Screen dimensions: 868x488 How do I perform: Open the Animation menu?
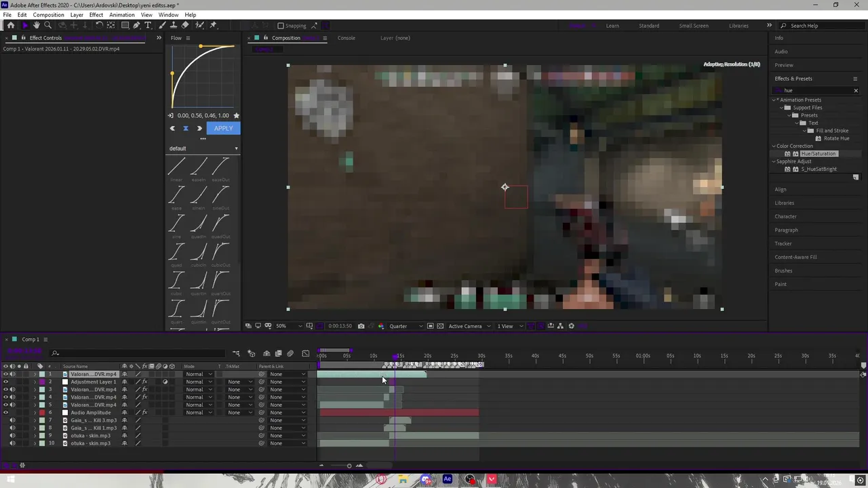pos(122,15)
